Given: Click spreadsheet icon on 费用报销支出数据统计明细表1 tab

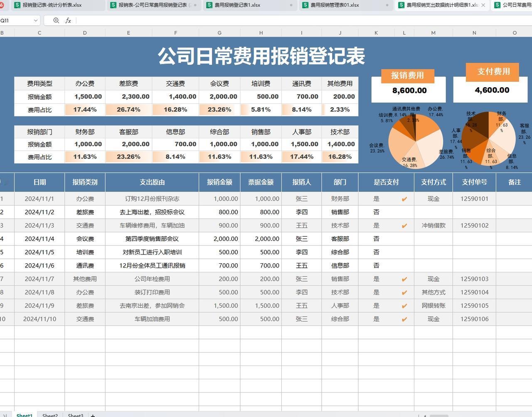Looking at the screenshot, I should [401, 5].
